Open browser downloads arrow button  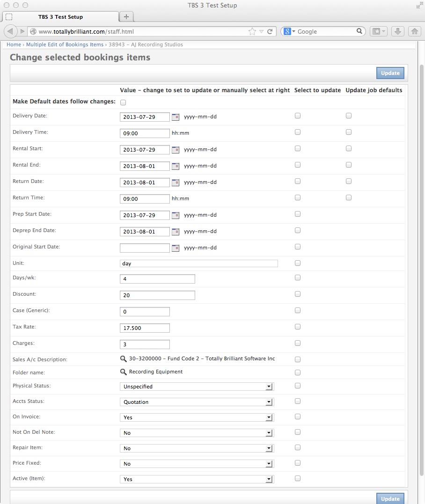click(398, 31)
